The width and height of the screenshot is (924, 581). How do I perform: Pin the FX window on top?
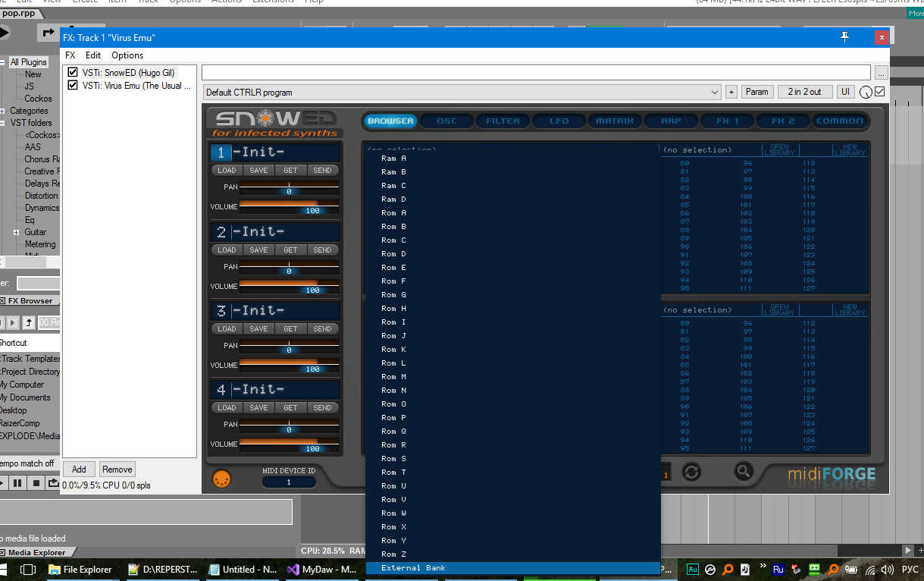coord(845,36)
